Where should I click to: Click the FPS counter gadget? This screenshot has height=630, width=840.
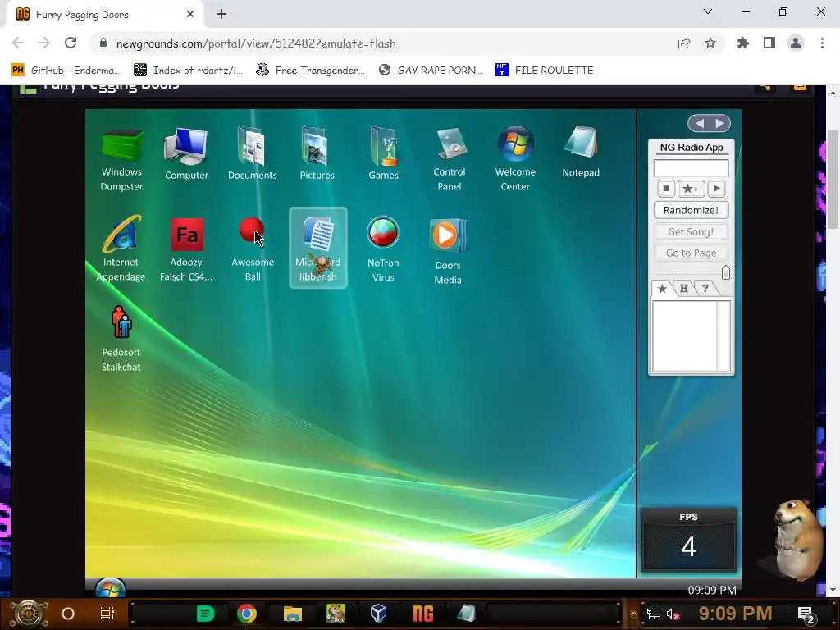[x=689, y=540]
